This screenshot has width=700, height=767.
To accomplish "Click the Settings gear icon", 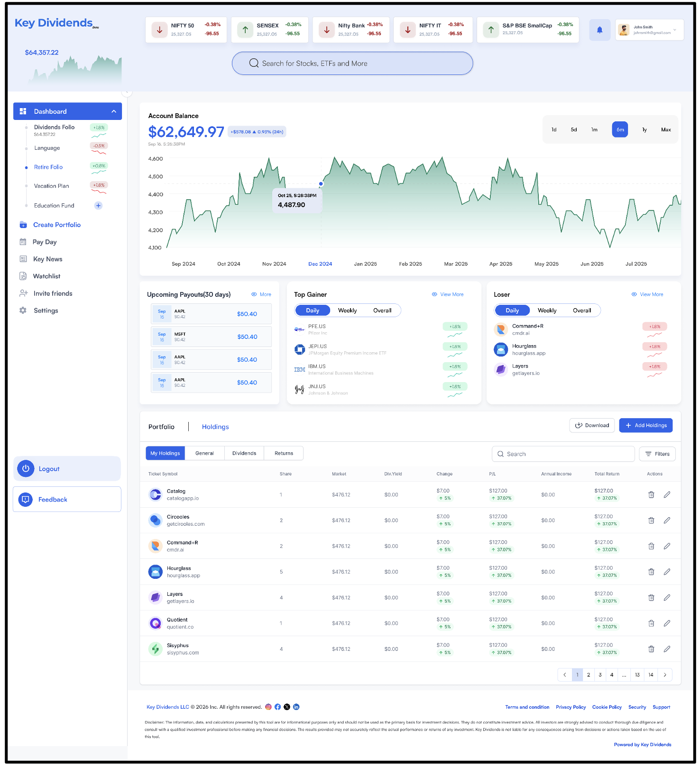I will tap(23, 310).
